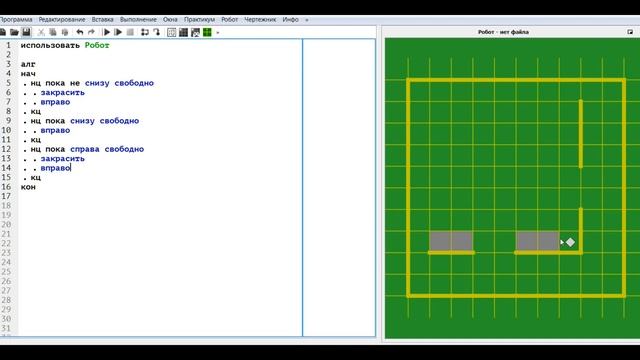The height and width of the screenshot is (360, 640).
Task: Open the Чертежник menu
Action: point(260,20)
